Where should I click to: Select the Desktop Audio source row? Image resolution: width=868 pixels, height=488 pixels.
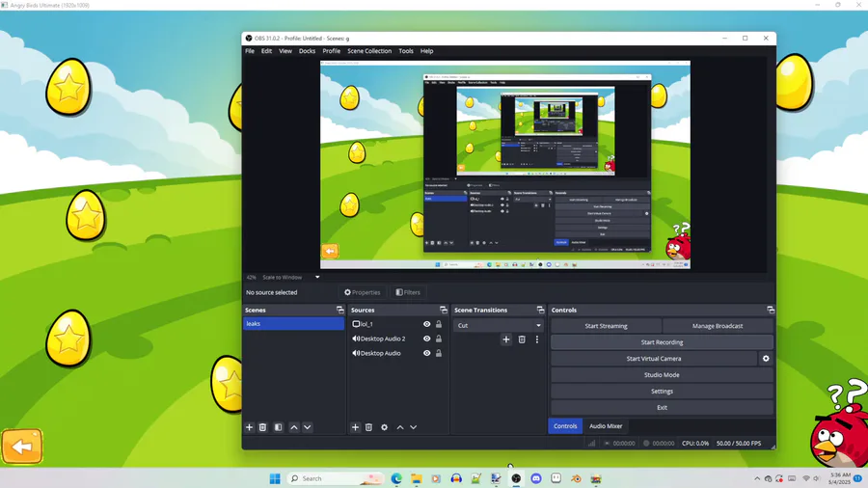pos(397,353)
